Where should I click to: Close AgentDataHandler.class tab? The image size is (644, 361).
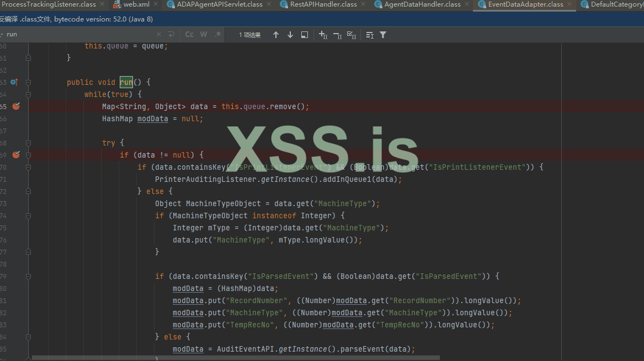pos(467,4)
